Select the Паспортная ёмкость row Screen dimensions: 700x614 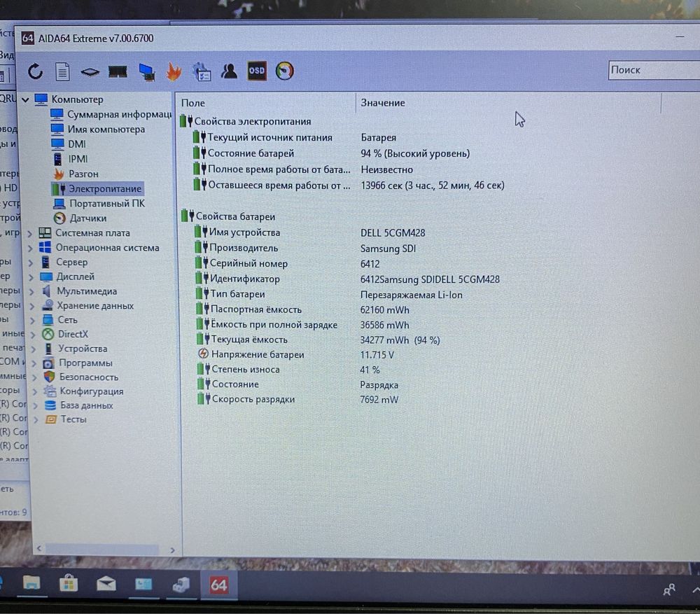point(303,309)
